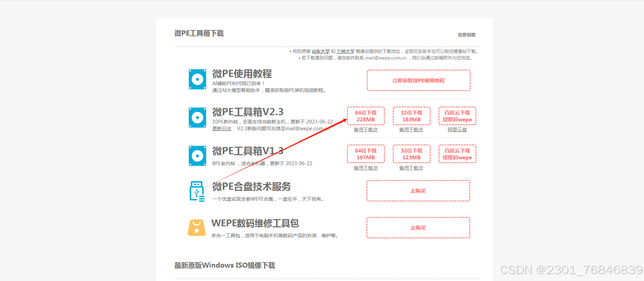
Task: Click the disc icon beside 微PE使用教程
Action: pos(197,79)
